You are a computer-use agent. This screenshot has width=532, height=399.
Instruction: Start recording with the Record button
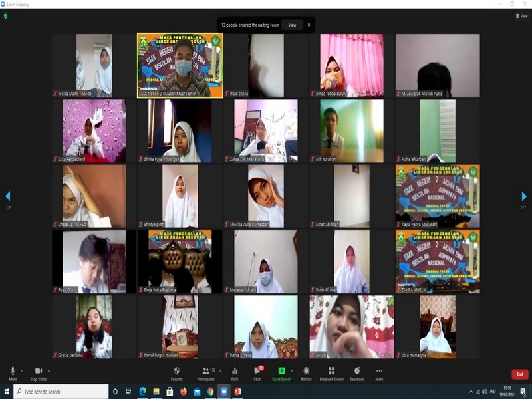tap(306, 371)
